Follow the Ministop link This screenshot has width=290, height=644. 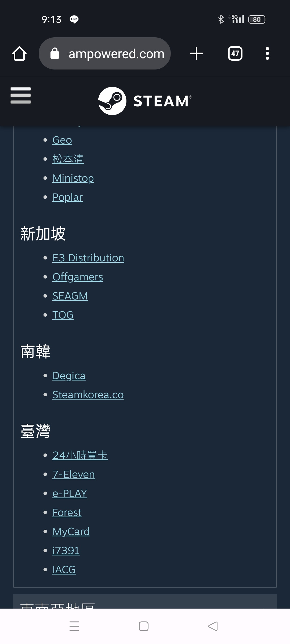[x=73, y=178]
